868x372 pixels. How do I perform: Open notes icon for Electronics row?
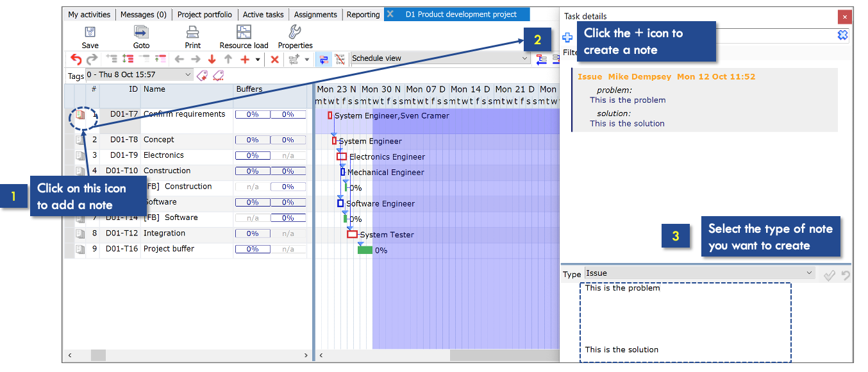[80, 155]
